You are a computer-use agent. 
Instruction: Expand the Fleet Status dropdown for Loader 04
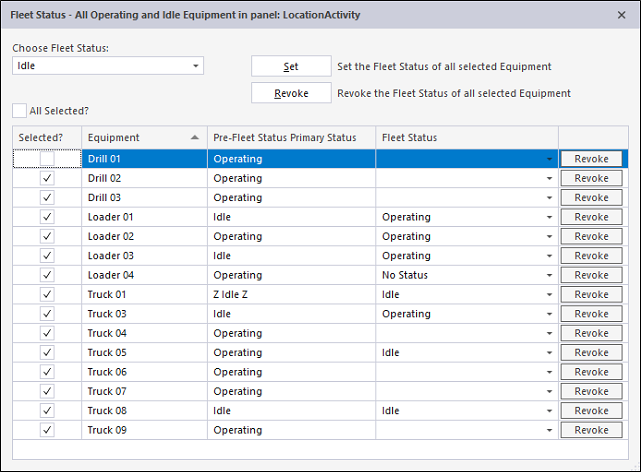coord(549,275)
